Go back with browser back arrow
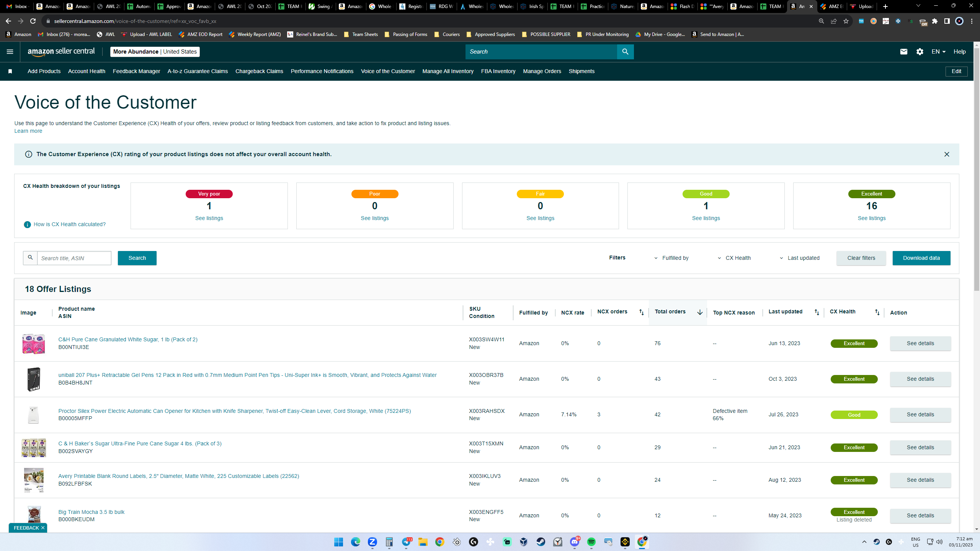Image resolution: width=980 pixels, height=551 pixels. [8, 21]
